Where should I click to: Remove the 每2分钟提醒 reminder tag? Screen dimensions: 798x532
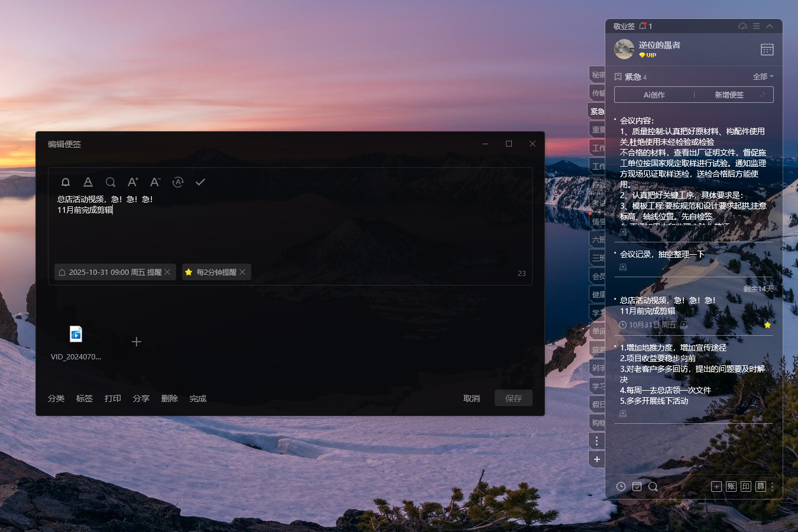[242, 272]
